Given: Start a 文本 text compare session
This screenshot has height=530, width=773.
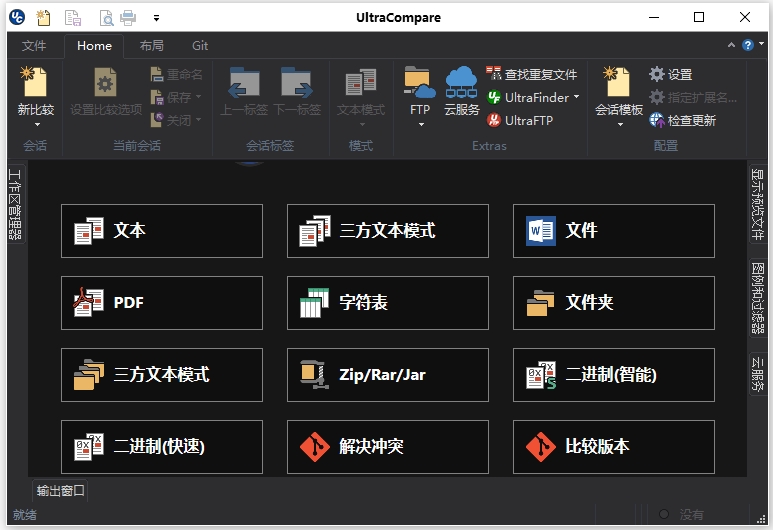Looking at the screenshot, I should click(162, 231).
